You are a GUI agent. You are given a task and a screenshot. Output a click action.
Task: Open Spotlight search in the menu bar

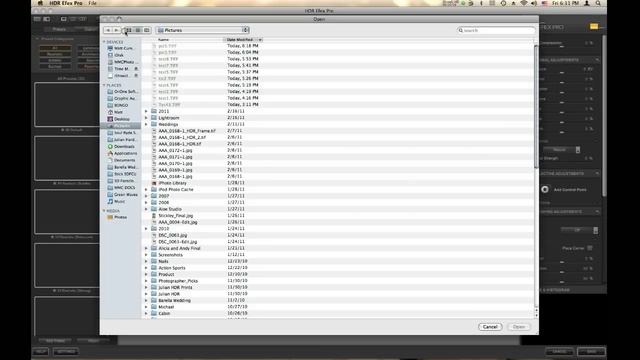tap(598, 3)
